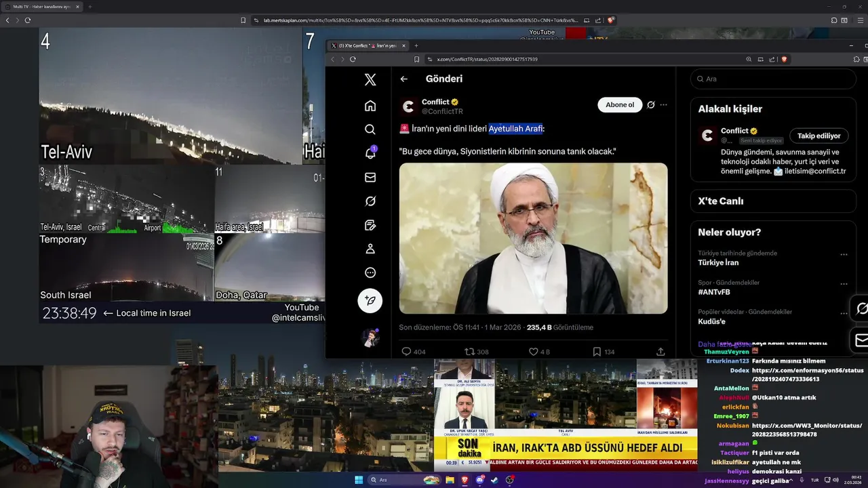
Task: Open X home from the sidebar
Action: point(370,106)
